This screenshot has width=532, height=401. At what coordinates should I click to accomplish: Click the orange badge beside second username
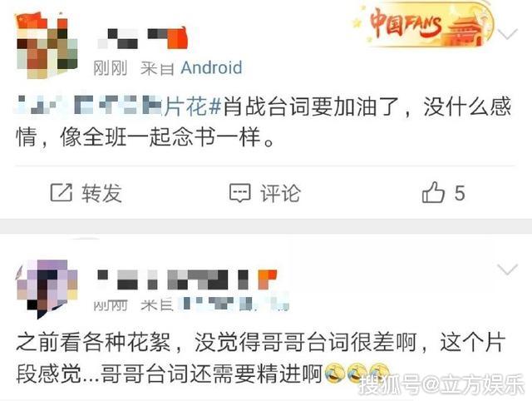pyautogui.click(x=268, y=279)
